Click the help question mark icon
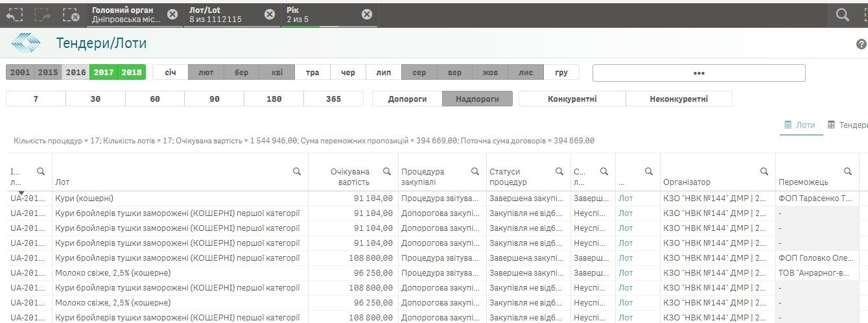868x323 pixels. 862,44
